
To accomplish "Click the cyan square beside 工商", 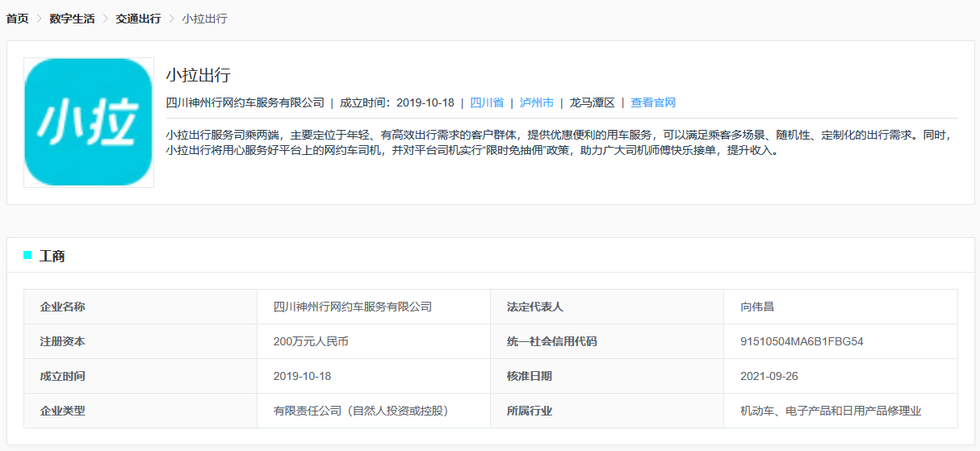I will [27, 256].
